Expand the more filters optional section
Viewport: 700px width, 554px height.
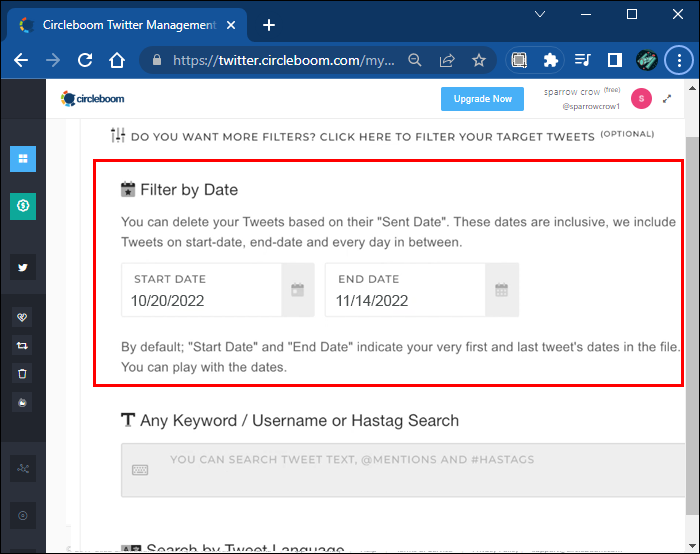tap(362, 135)
